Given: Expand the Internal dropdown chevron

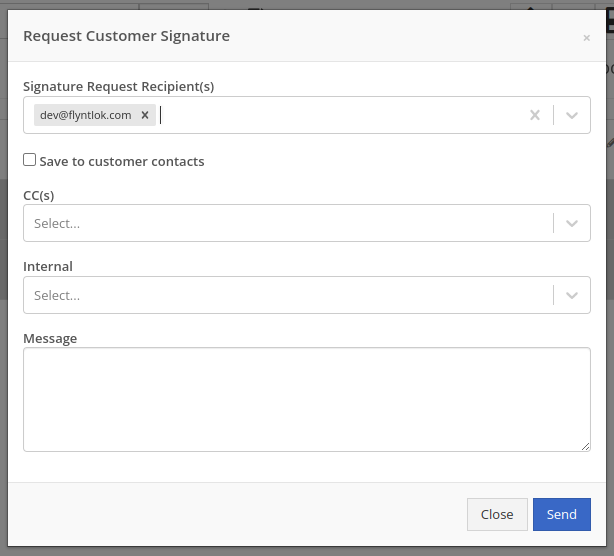Looking at the screenshot, I should [572, 295].
